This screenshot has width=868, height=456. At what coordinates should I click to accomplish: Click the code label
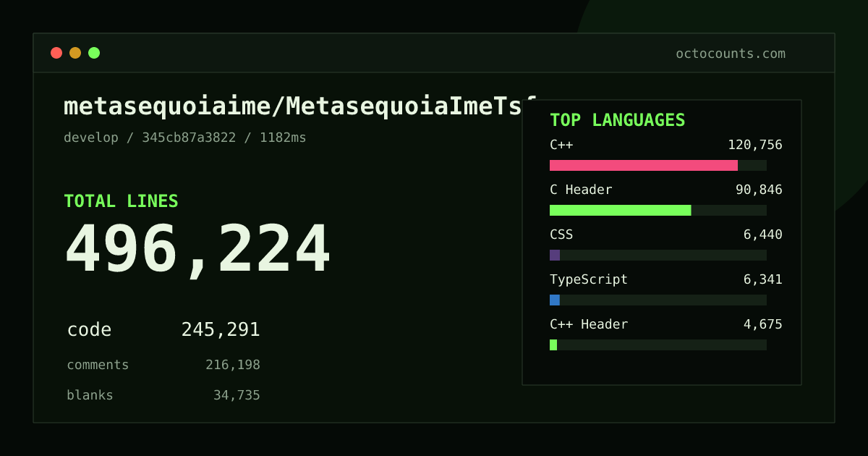point(89,330)
